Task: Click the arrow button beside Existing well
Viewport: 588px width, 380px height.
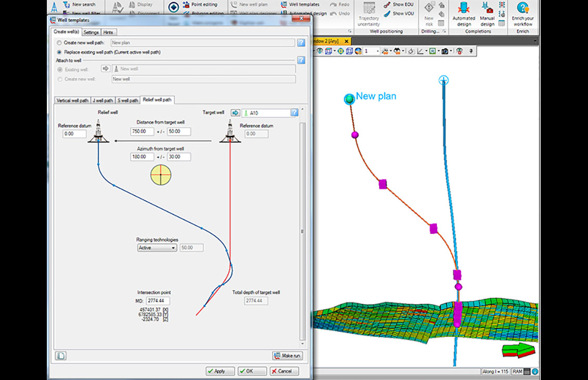Action: tap(106, 69)
